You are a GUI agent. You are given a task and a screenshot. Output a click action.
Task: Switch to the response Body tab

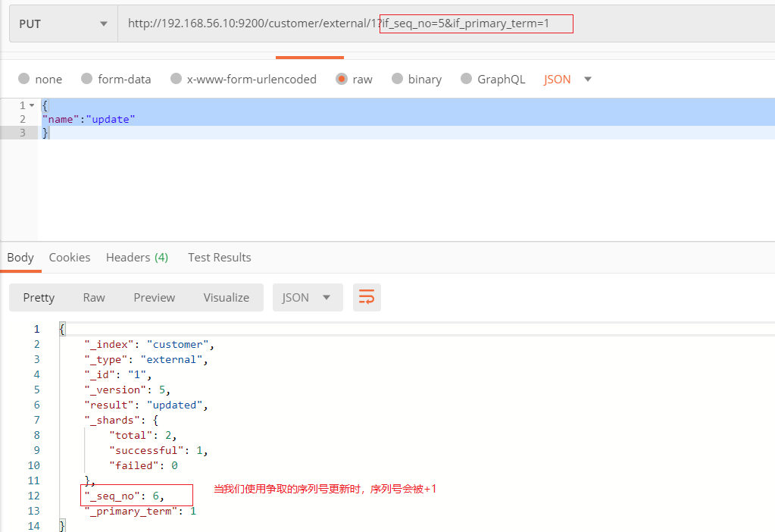[20, 258]
